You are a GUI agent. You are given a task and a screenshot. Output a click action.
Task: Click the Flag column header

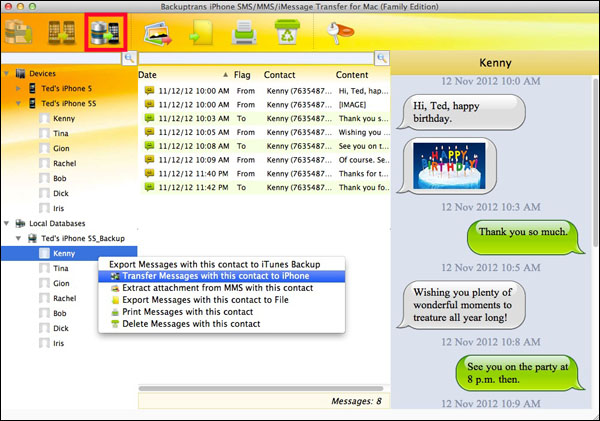point(242,75)
